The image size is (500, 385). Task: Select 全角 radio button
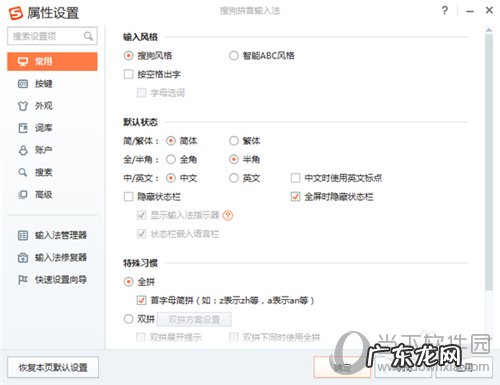[x=171, y=160]
